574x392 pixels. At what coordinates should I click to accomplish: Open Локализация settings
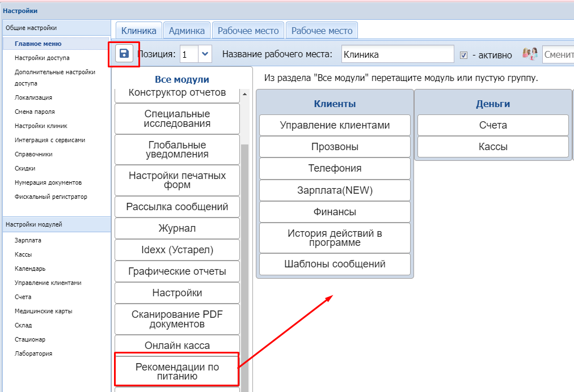pos(33,97)
